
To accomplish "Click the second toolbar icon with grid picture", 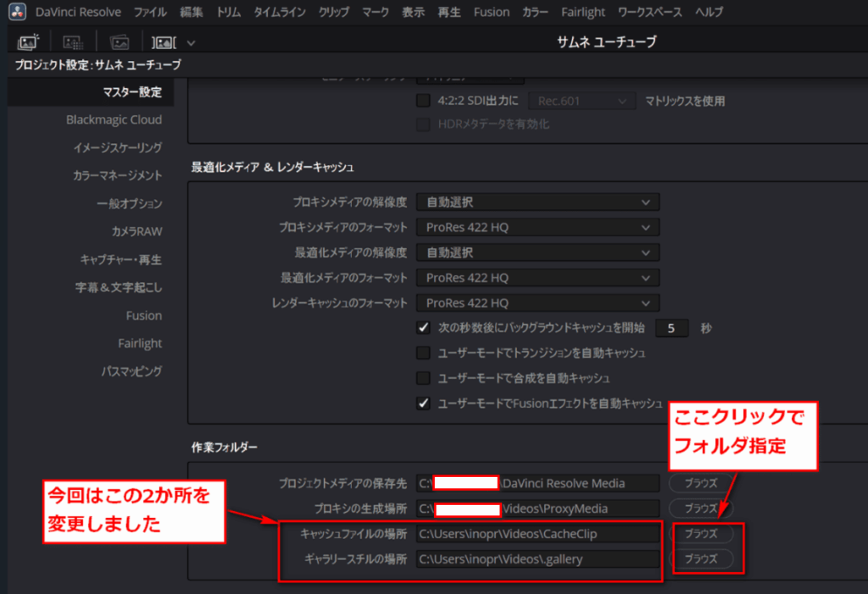I will 73,42.
